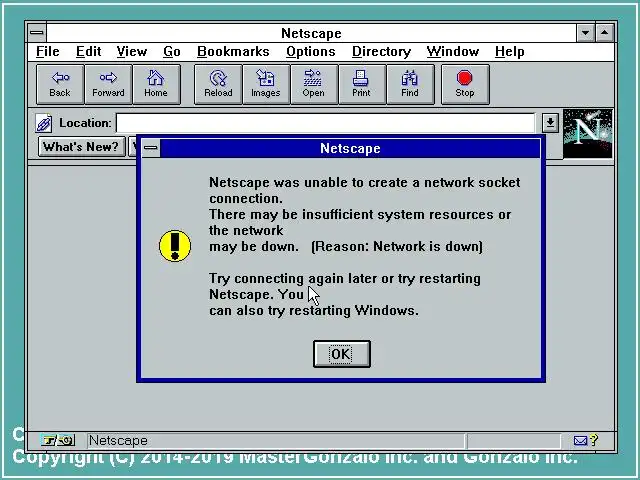Open the Edit menu
The width and height of the screenshot is (640, 480).
(x=89, y=51)
